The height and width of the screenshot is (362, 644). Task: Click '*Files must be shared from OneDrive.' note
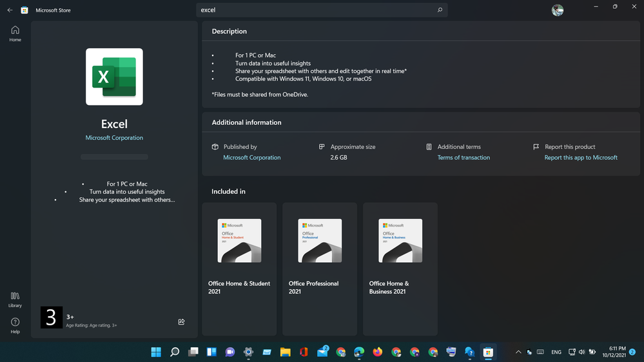click(260, 95)
